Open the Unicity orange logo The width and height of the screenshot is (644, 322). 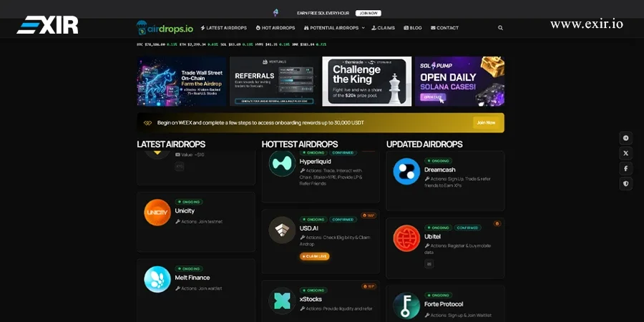pos(157,213)
